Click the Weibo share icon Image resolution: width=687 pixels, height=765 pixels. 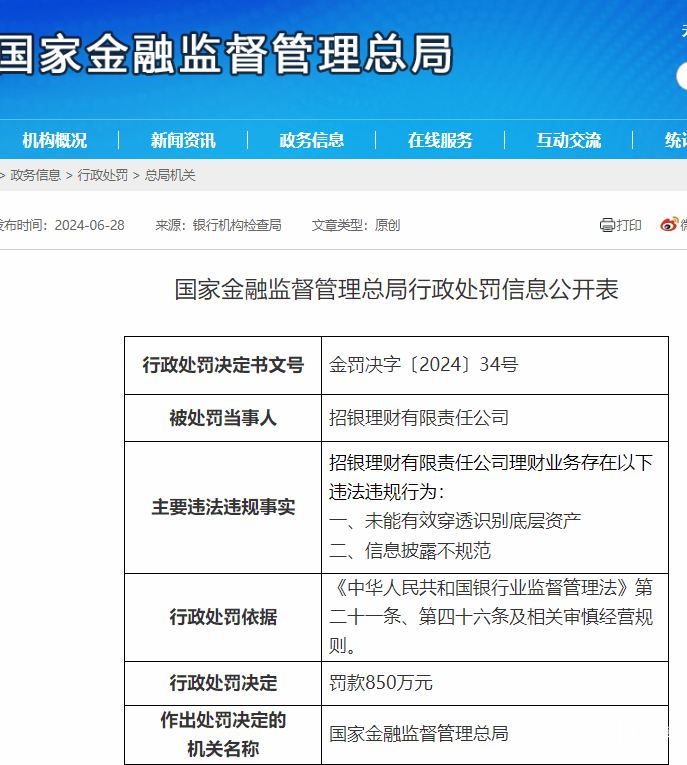[x=670, y=225]
